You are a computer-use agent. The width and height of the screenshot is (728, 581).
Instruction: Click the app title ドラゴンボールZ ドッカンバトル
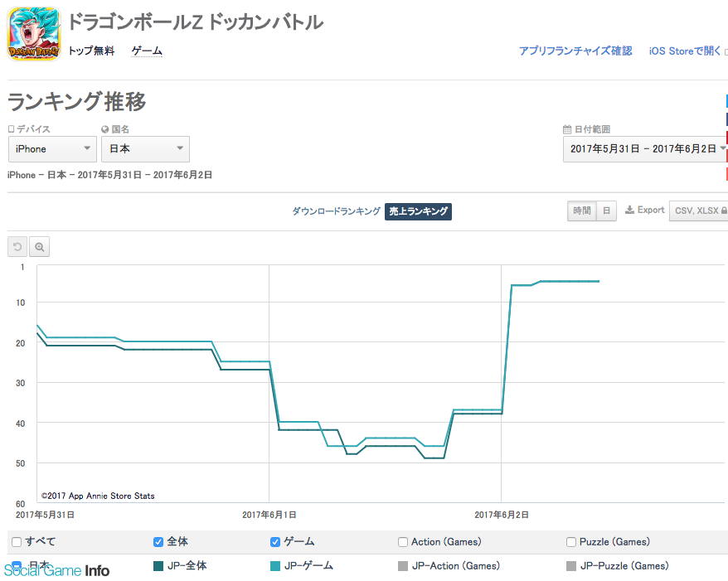[196, 22]
